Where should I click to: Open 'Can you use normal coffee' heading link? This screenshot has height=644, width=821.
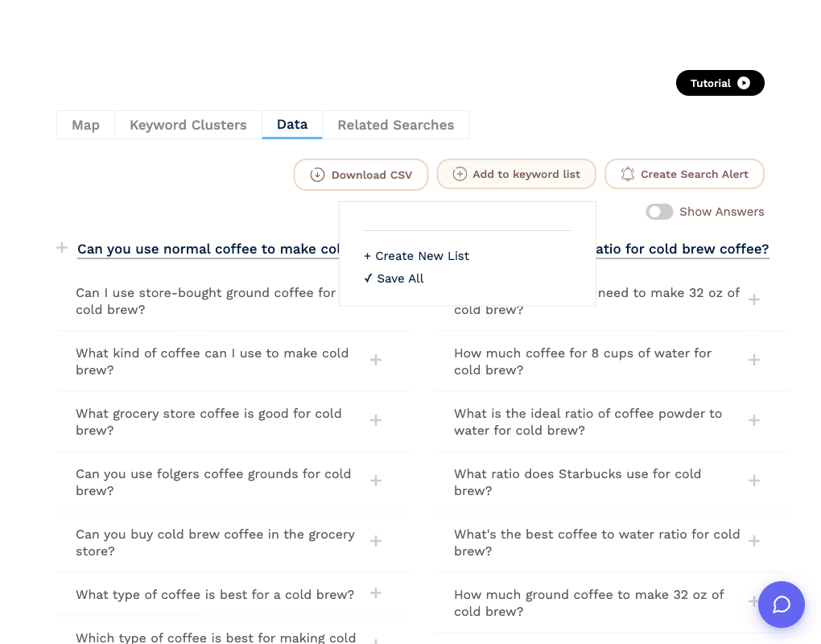(208, 250)
